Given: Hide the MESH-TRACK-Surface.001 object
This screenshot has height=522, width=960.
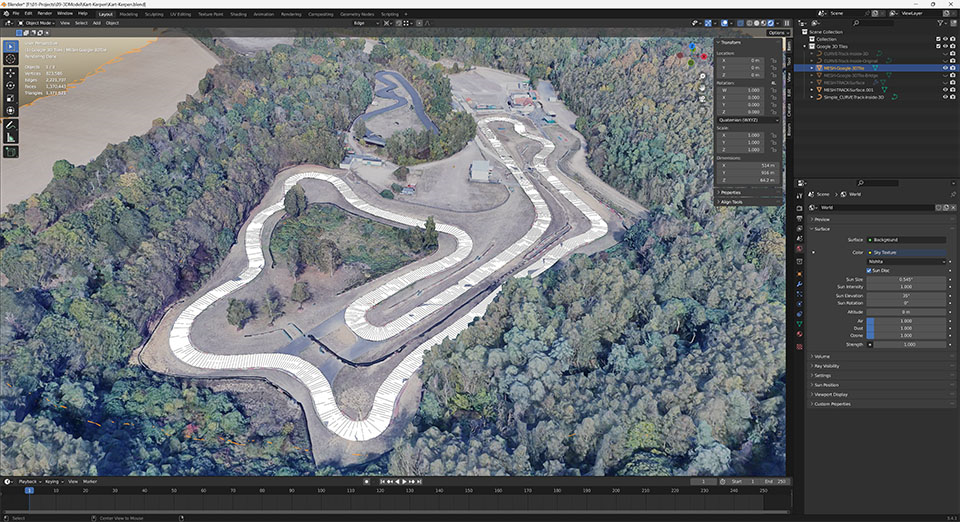Looking at the screenshot, I should click(x=945, y=90).
